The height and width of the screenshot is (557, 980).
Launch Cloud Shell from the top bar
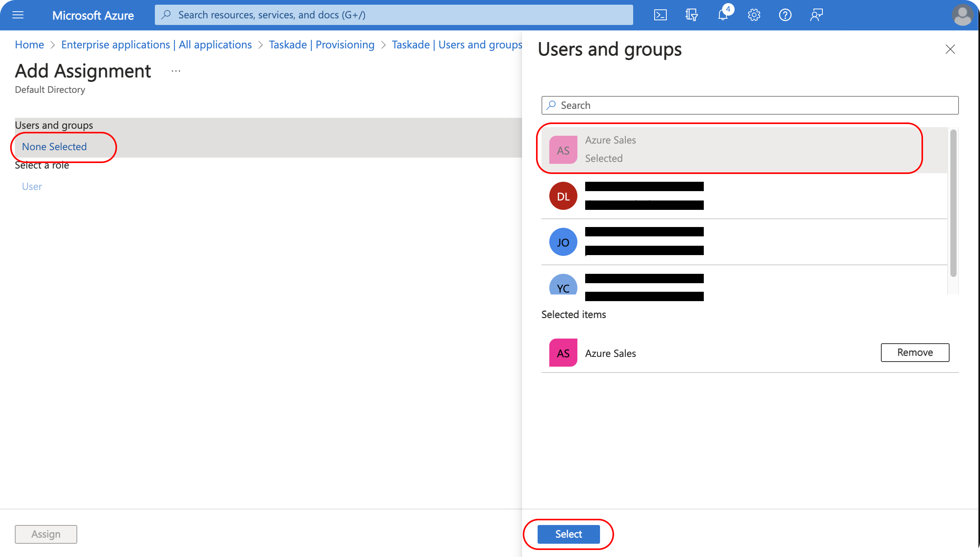coord(660,15)
